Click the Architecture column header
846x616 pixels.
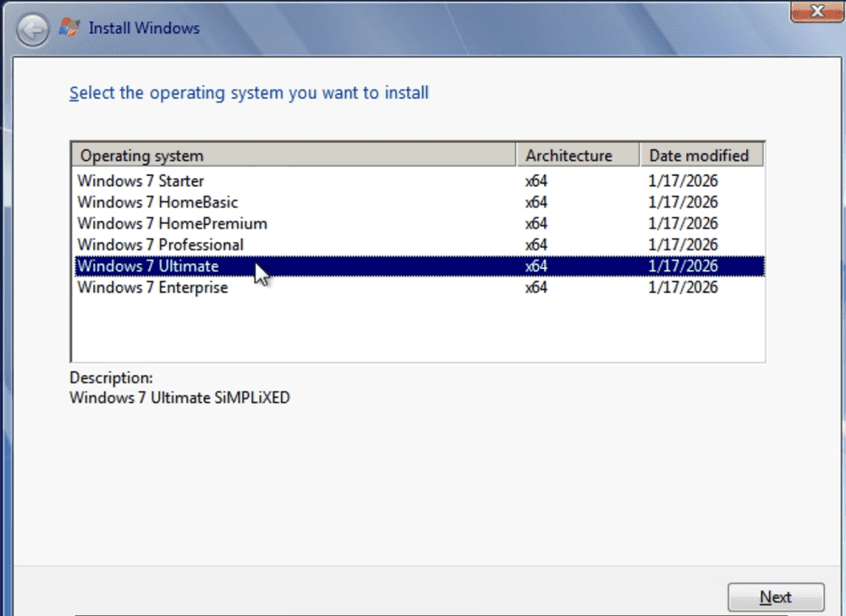click(x=576, y=156)
